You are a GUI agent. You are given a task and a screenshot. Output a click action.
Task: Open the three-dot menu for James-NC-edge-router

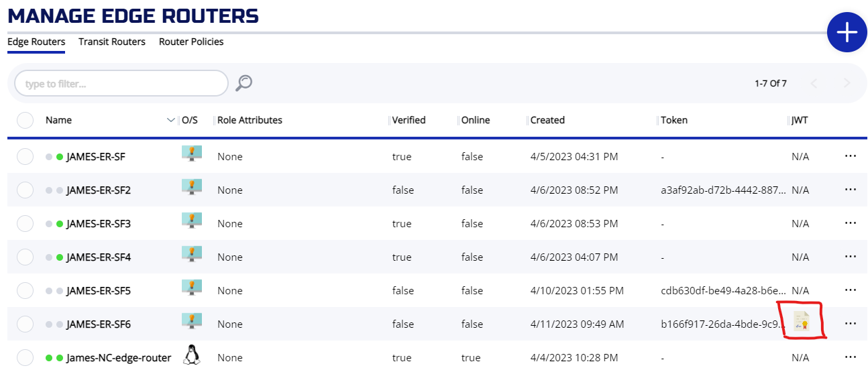[851, 357]
